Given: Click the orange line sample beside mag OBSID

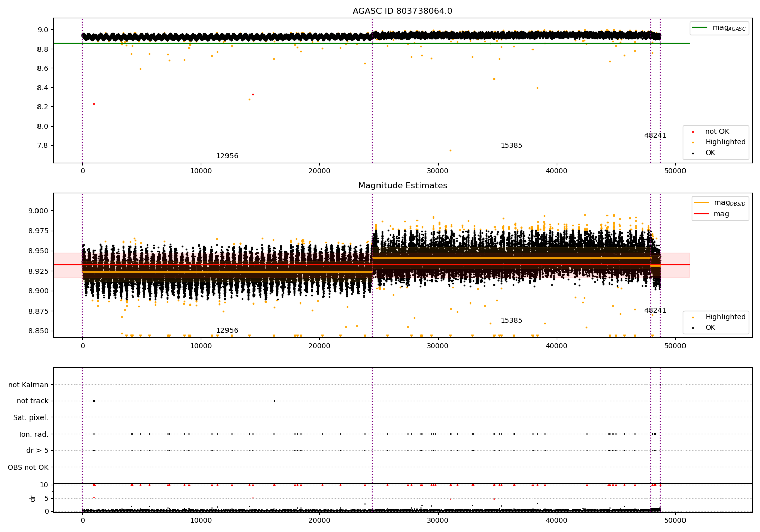Looking at the screenshot, I should [701, 203].
